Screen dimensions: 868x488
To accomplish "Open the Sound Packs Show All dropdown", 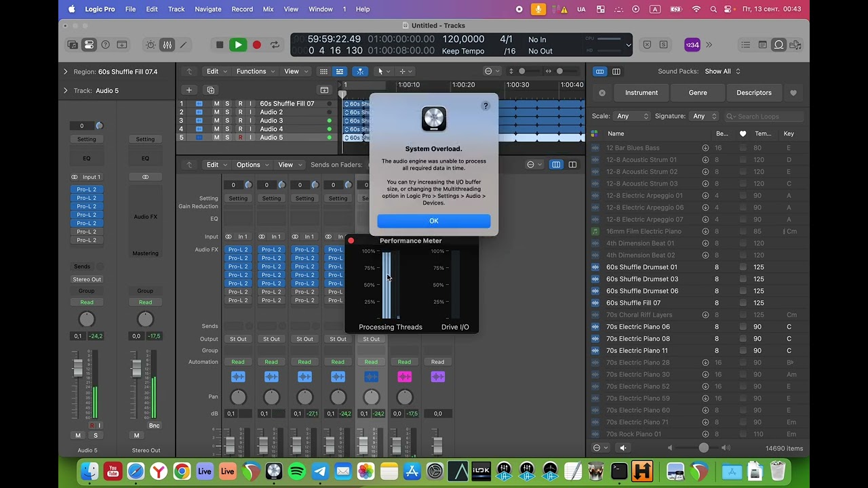I will point(722,71).
